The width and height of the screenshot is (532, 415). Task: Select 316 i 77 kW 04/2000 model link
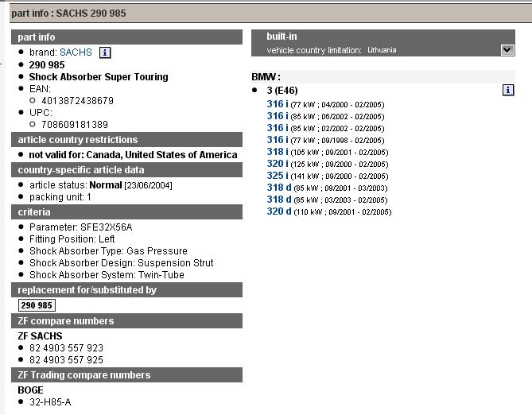coord(278,104)
